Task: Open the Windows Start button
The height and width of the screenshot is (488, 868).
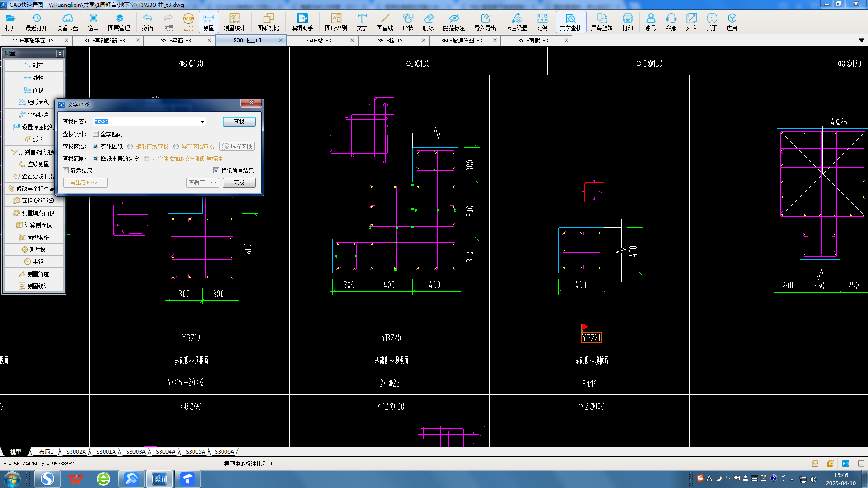Action: tap(12, 479)
